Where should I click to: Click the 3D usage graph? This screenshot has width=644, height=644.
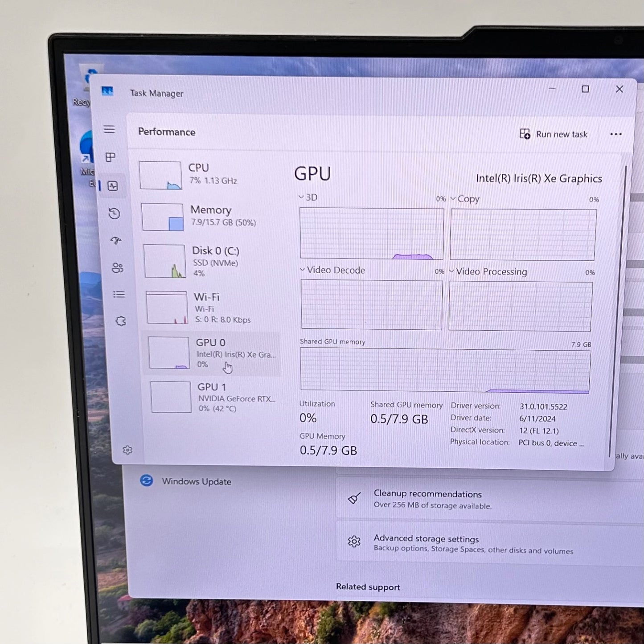372,234
